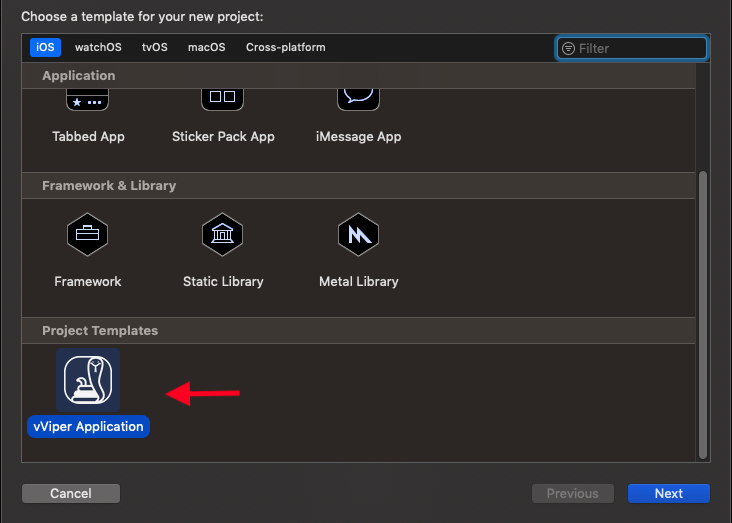Click the filter icon in search field

point(569,48)
